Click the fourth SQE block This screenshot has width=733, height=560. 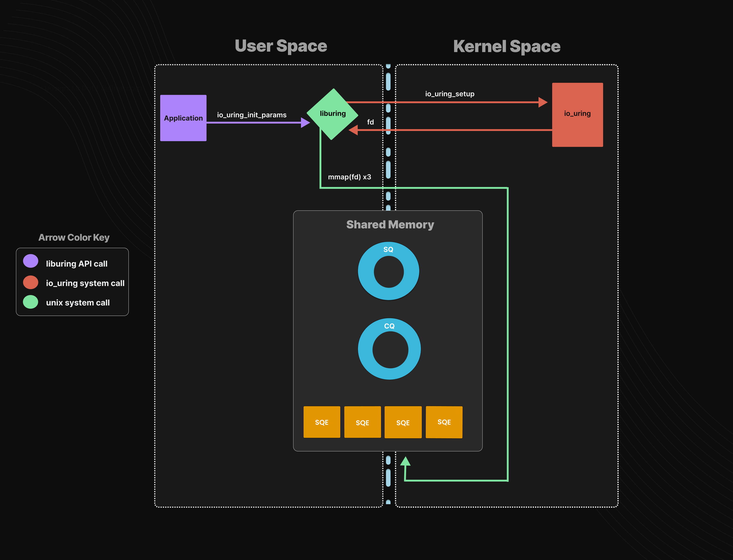tap(444, 422)
